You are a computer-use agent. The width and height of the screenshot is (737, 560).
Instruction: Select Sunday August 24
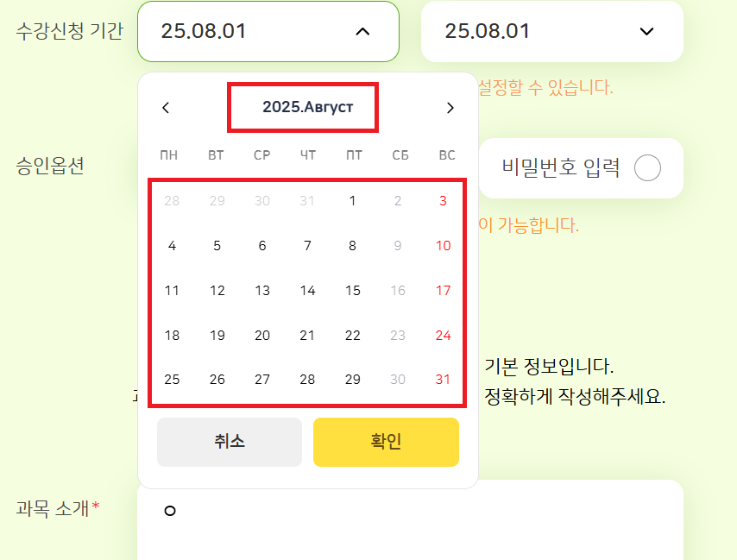[x=443, y=336]
